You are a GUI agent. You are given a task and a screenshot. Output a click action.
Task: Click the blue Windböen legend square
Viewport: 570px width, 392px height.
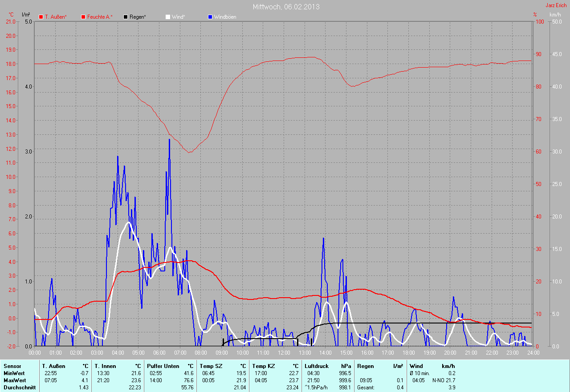point(210,17)
